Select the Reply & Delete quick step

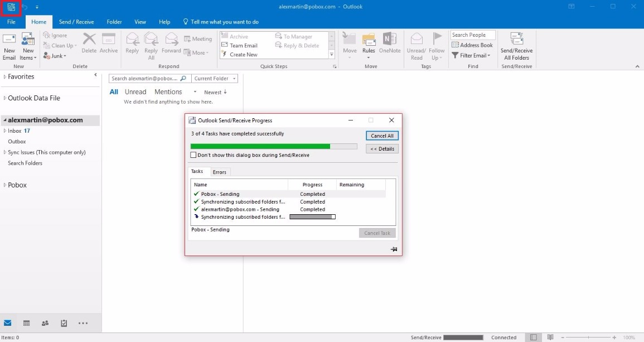297,46
